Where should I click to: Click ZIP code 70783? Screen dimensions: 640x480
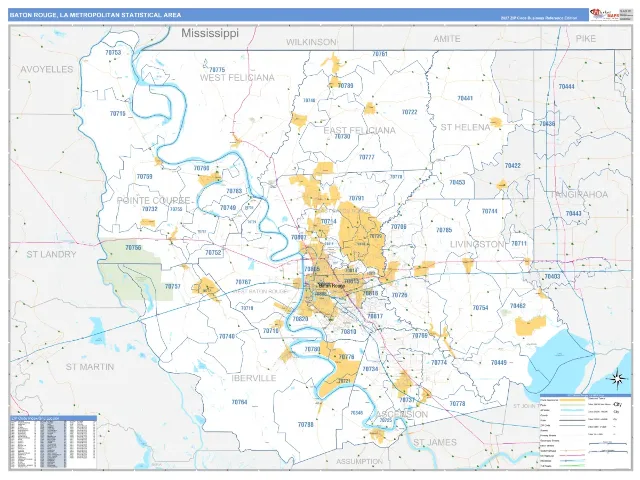tap(234, 191)
